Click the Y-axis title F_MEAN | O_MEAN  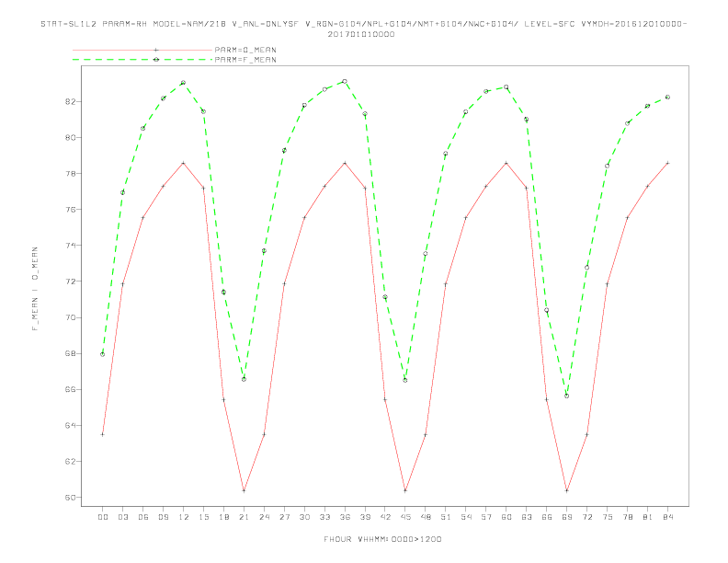(35, 289)
